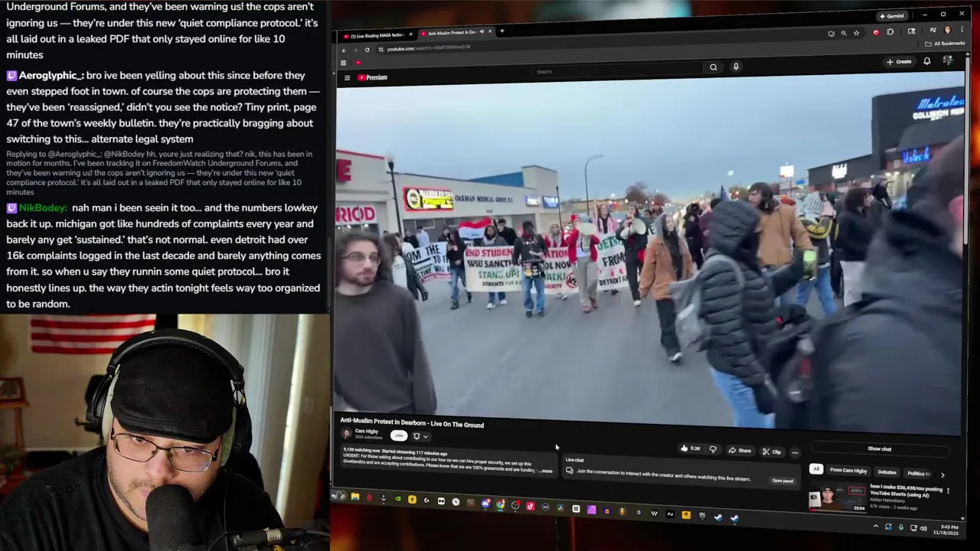Select the All filter chip
The height and width of the screenshot is (551, 980).
click(x=816, y=469)
